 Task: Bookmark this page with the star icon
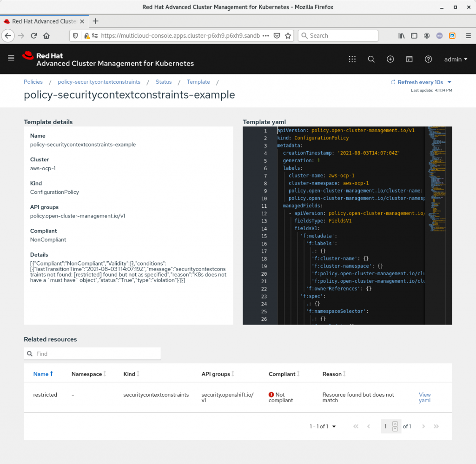[288, 35]
